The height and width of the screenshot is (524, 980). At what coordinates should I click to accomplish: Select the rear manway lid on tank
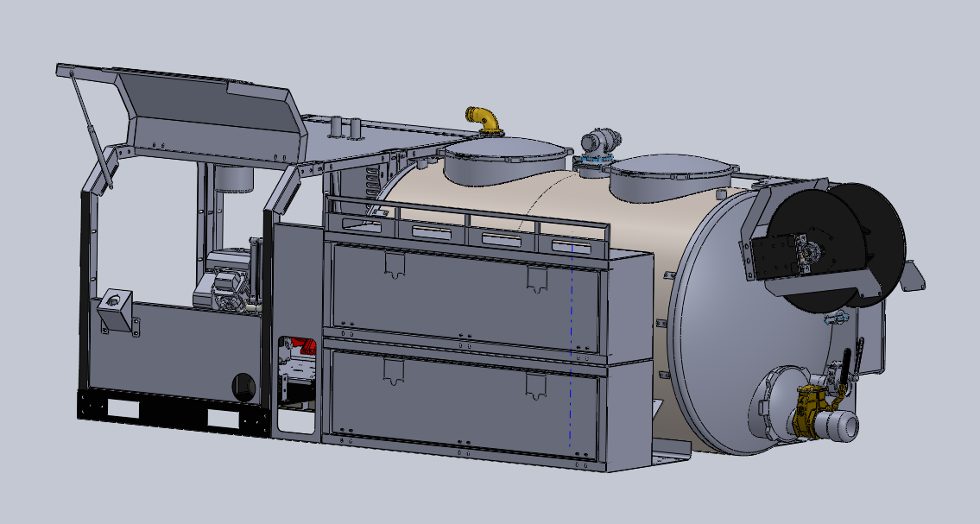671,178
